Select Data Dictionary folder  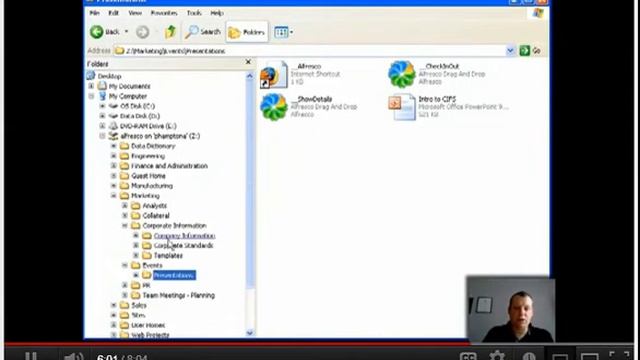pos(153,146)
